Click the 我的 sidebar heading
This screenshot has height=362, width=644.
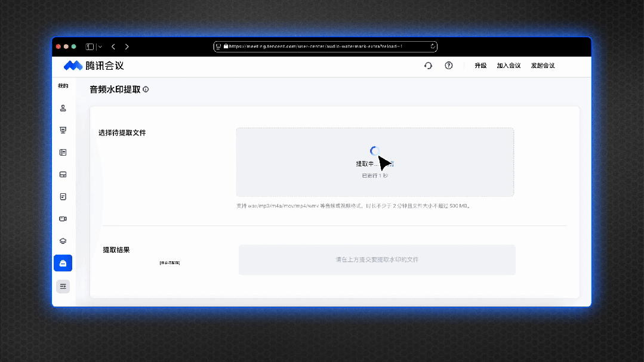tap(63, 86)
